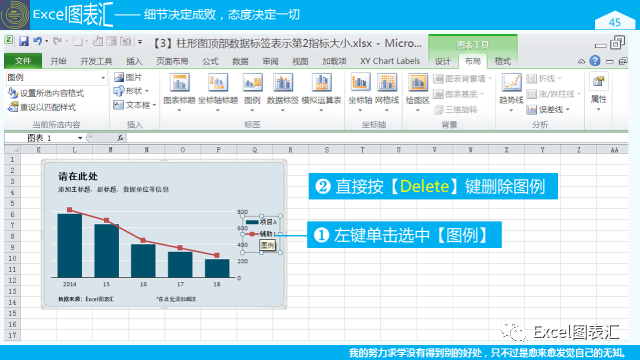Open the 文件 file tab
640x360 pixels.
point(23,61)
